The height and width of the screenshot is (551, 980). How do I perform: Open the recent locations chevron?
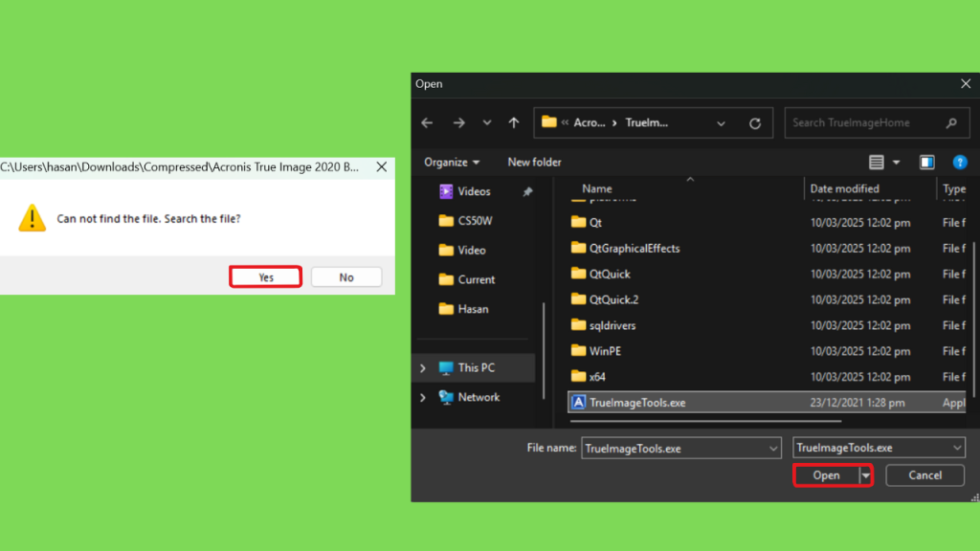[487, 123]
